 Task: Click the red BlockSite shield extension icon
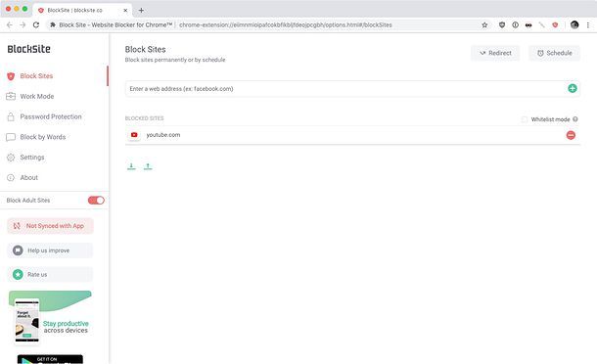coord(555,24)
